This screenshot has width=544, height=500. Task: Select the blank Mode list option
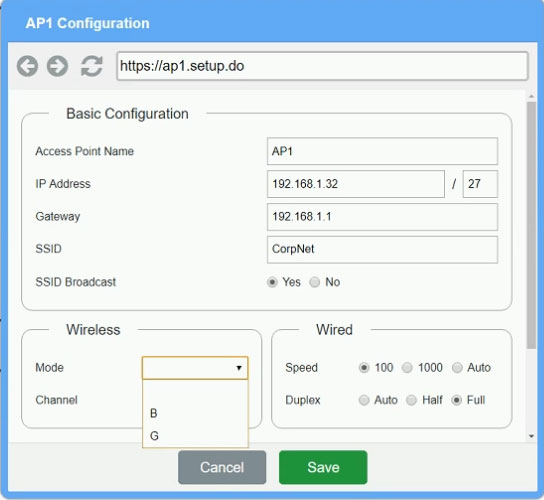pyautogui.click(x=195, y=391)
